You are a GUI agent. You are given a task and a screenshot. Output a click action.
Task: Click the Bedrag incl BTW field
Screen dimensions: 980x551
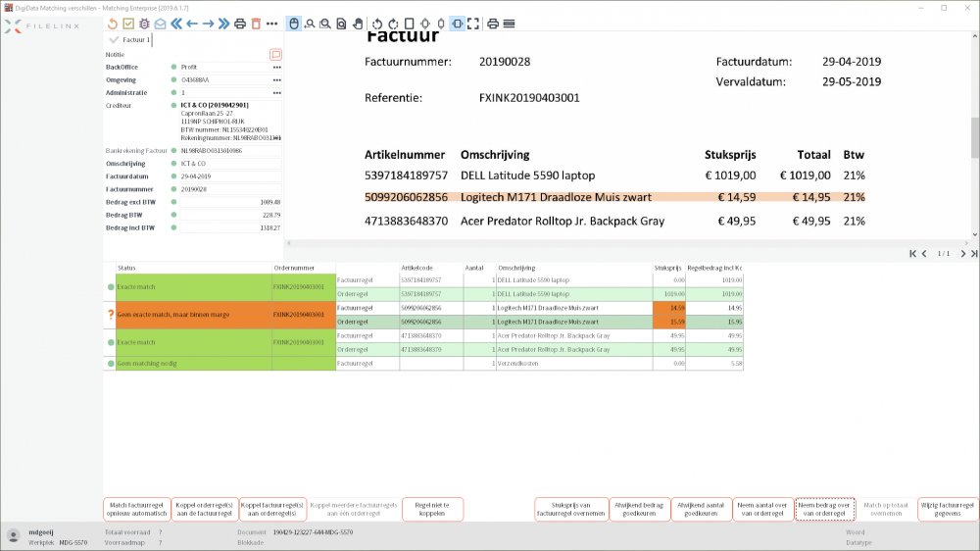pos(230,227)
